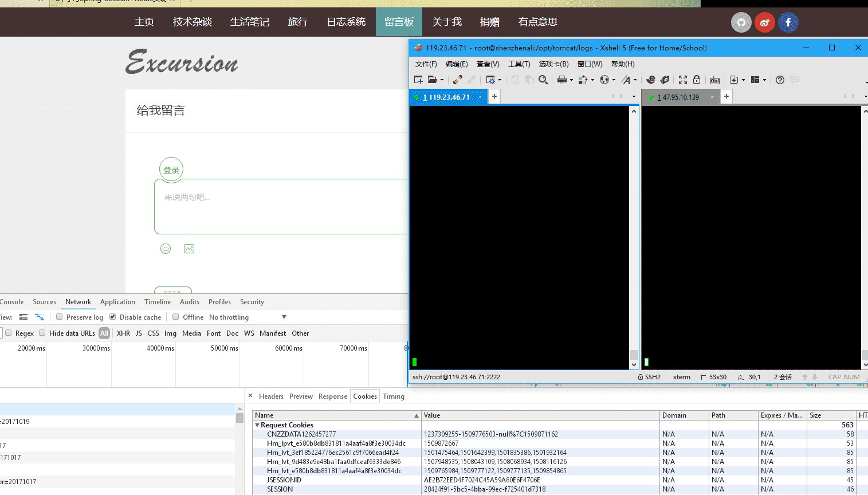Open the Weibo social icon
Image resolution: width=868 pixels, height=495 pixels.
[764, 22]
